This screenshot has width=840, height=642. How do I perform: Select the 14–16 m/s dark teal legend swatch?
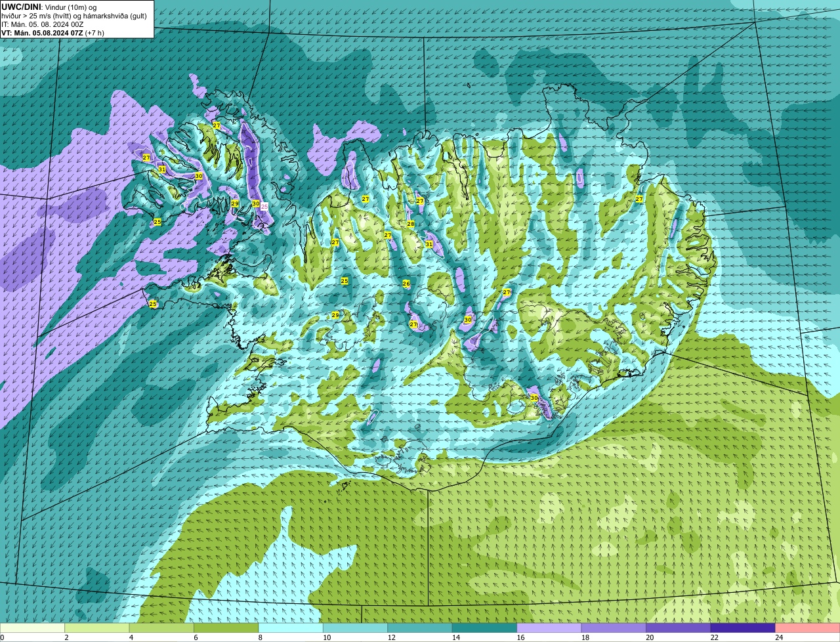tap(485, 628)
